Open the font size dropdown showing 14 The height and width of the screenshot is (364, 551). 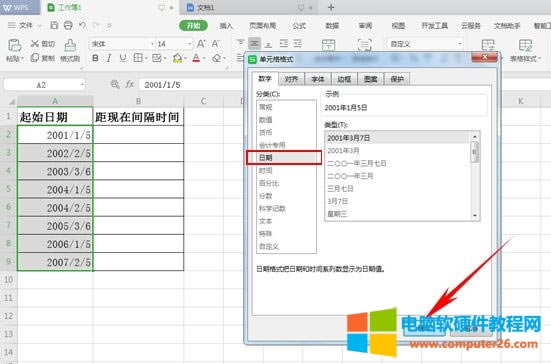(190, 44)
